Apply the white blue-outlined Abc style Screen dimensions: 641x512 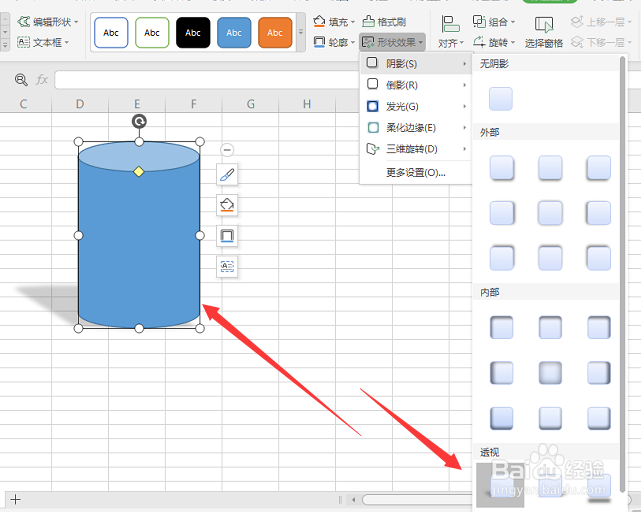click(x=111, y=33)
